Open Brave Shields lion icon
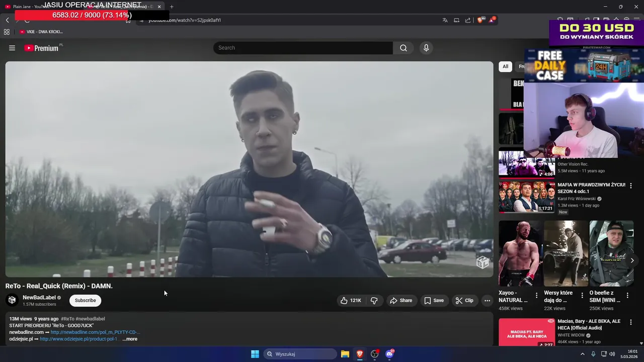This screenshot has height=362, width=644. tap(480, 20)
